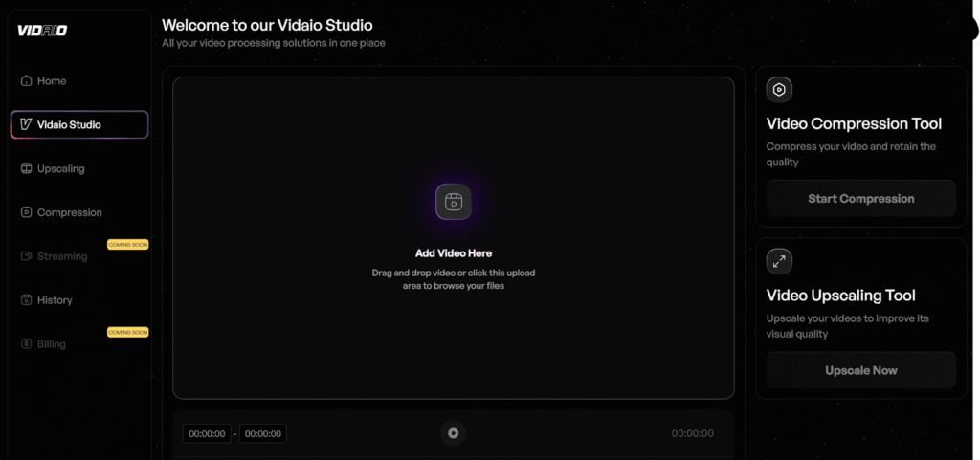
Task: Click the Add Video upload icon
Action: (x=454, y=202)
